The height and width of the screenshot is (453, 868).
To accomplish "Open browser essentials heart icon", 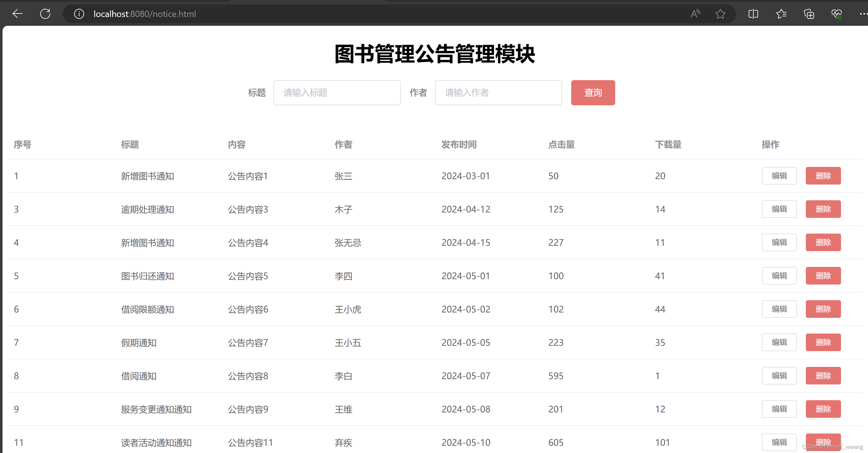I will tap(836, 14).
